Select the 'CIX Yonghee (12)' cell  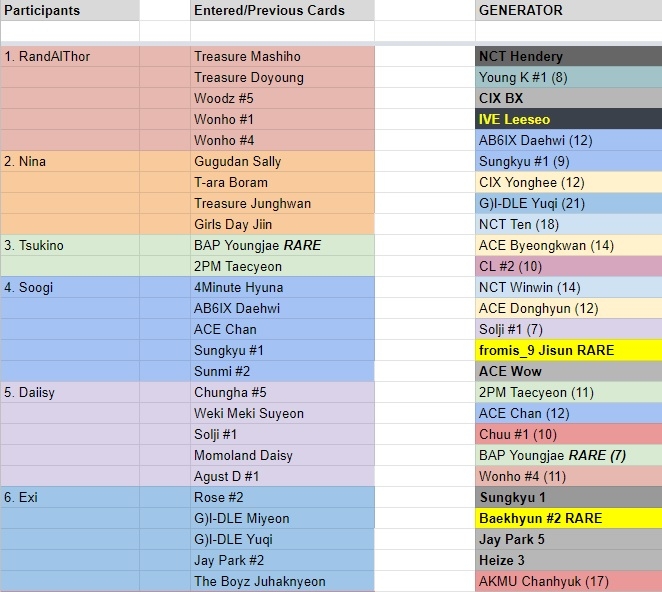pos(568,182)
